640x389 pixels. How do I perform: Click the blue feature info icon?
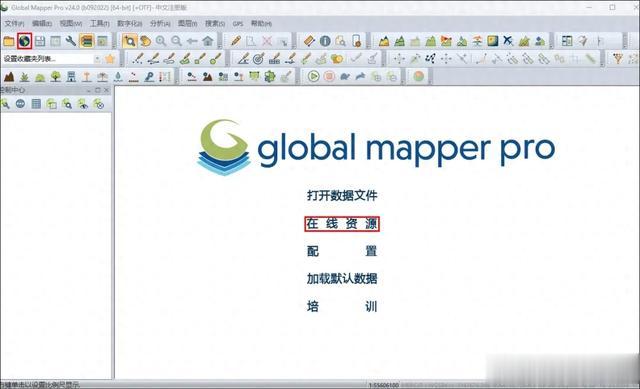[x=325, y=41]
